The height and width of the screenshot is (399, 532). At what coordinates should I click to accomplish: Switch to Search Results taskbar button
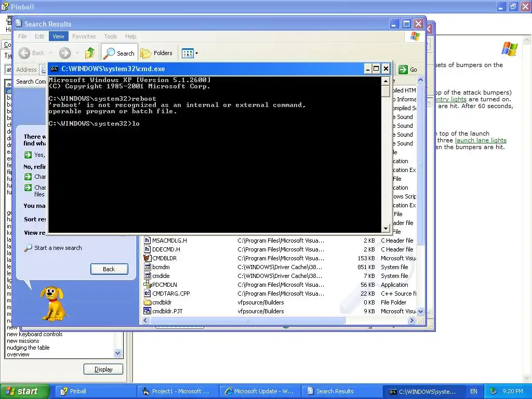pyautogui.click(x=342, y=391)
